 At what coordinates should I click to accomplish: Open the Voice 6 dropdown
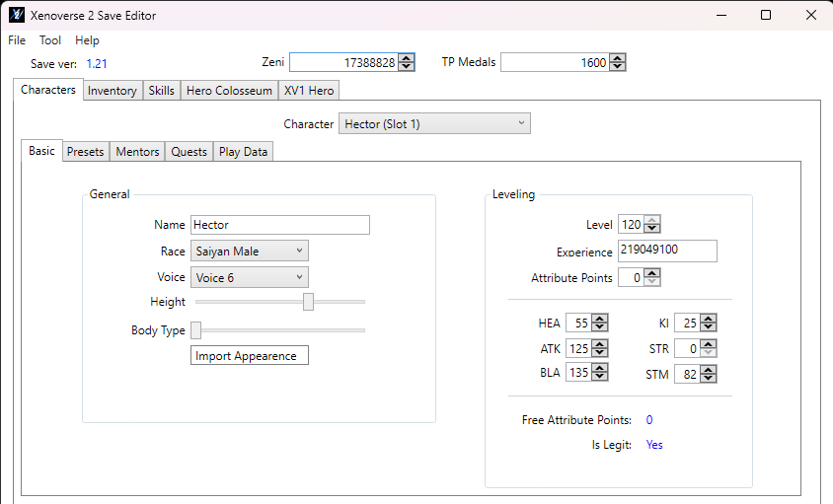pyautogui.click(x=249, y=278)
